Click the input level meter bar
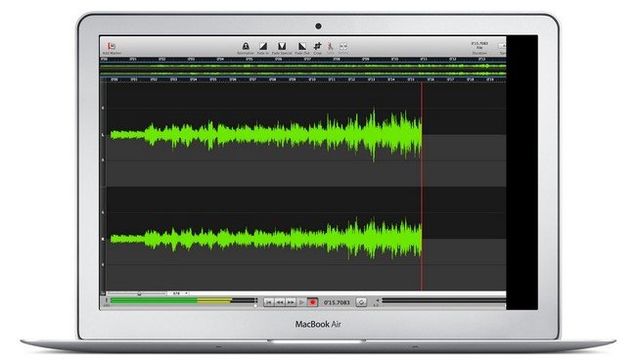The image size is (636, 364). [x=183, y=300]
